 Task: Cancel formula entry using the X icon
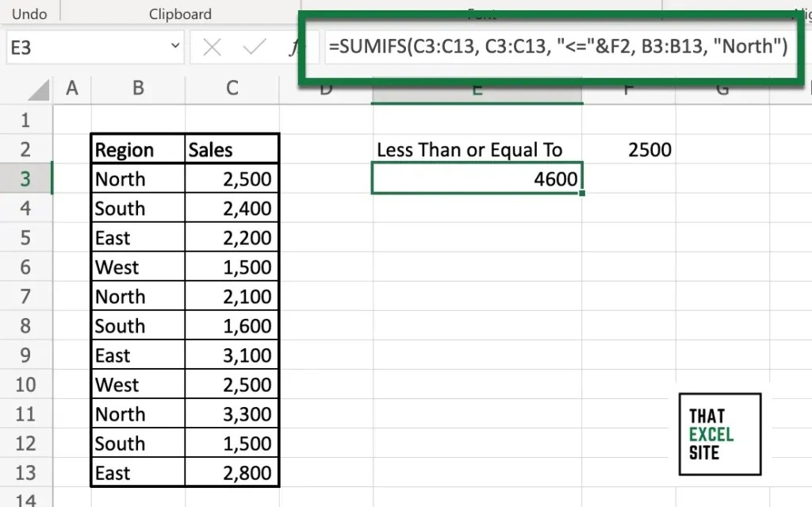pyautogui.click(x=211, y=48)
